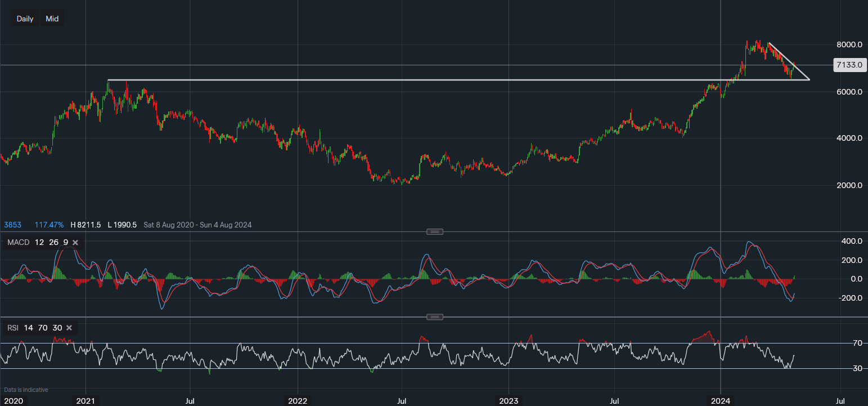Grab the resize handle above the MACD pane

click(434, 231)
